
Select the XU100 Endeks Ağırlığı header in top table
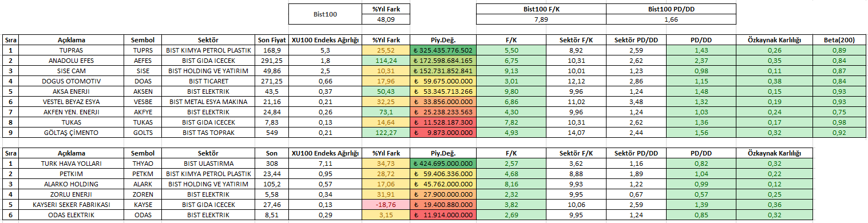pyautogui.click(x=324, y=40)
